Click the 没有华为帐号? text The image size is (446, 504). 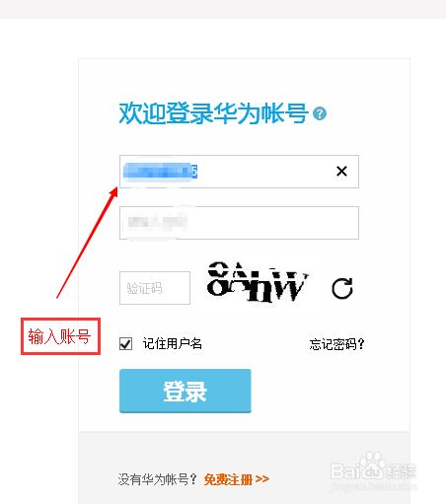(x=158, y=479)
